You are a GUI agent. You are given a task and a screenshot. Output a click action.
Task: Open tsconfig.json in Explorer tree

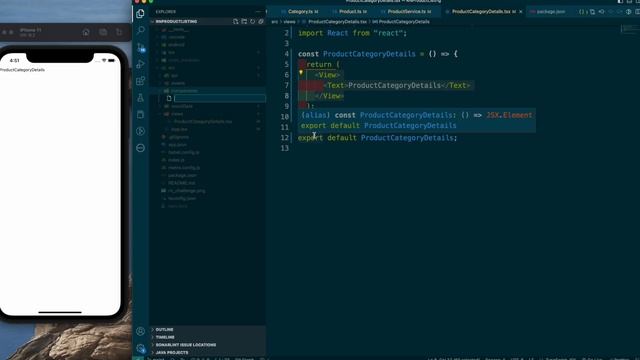[182, 198]
